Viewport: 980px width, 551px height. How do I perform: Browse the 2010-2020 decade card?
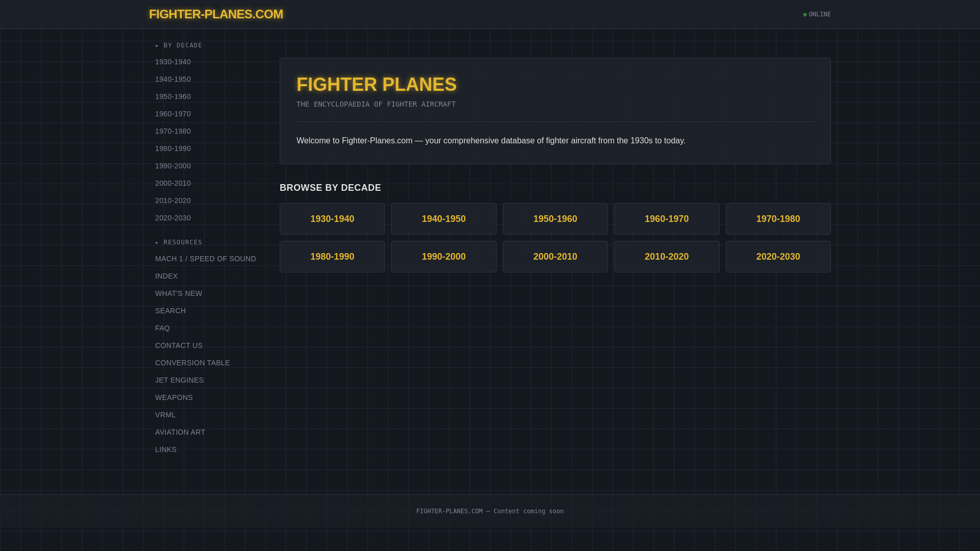tap(667, 257)
